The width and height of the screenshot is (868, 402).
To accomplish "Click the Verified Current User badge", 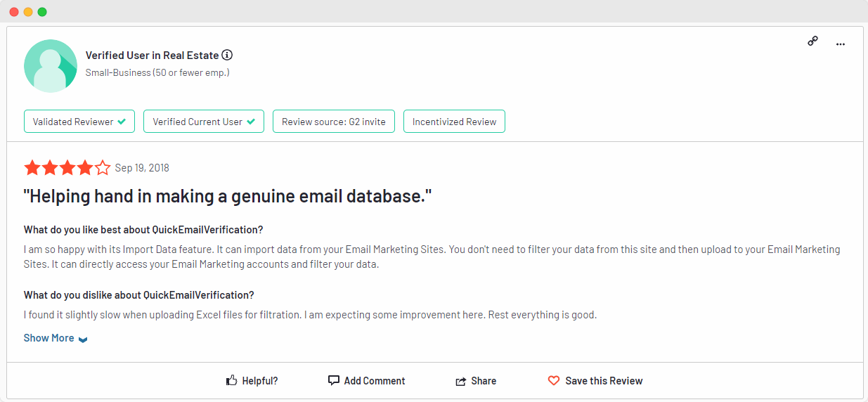I will [x=204, y=122].
